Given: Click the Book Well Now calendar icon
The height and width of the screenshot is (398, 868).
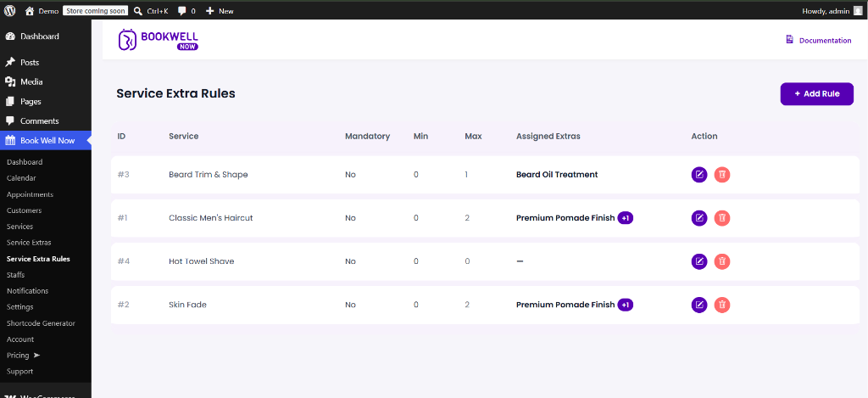Looking at the screenshot, I should click(x=10, y=140).
